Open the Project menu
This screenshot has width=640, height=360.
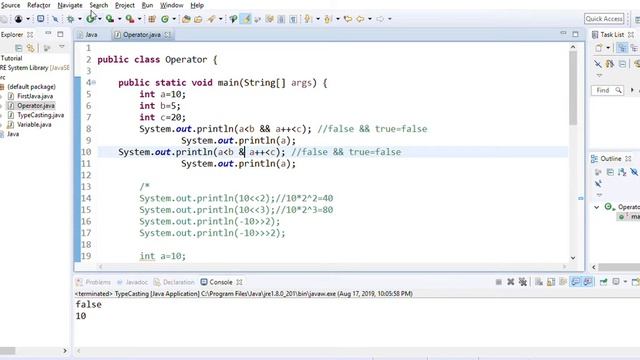click(124, 5)
